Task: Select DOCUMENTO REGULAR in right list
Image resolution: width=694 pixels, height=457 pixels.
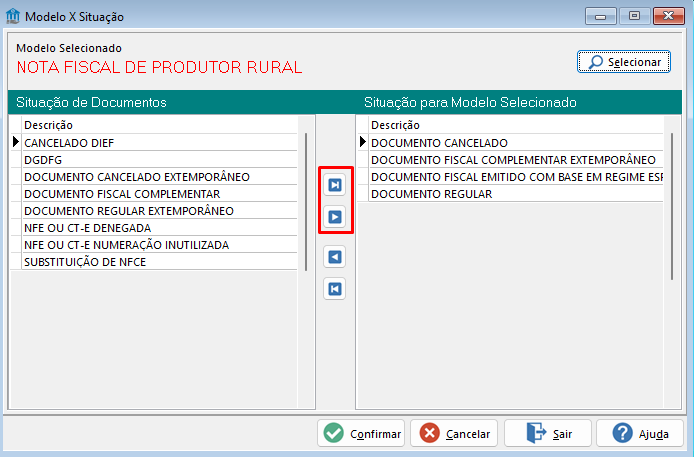Action: (x=516, y=194)
